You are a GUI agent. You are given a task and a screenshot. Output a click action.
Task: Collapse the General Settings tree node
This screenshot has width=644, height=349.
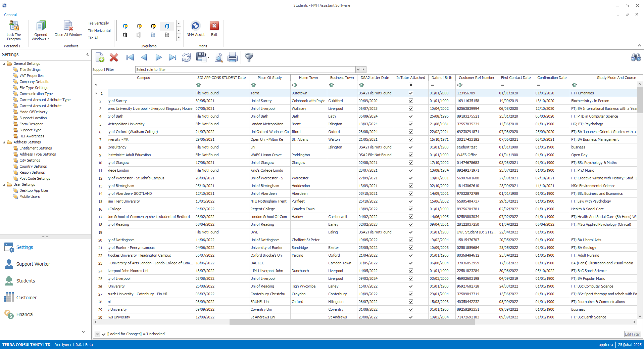tap(4, 63)
